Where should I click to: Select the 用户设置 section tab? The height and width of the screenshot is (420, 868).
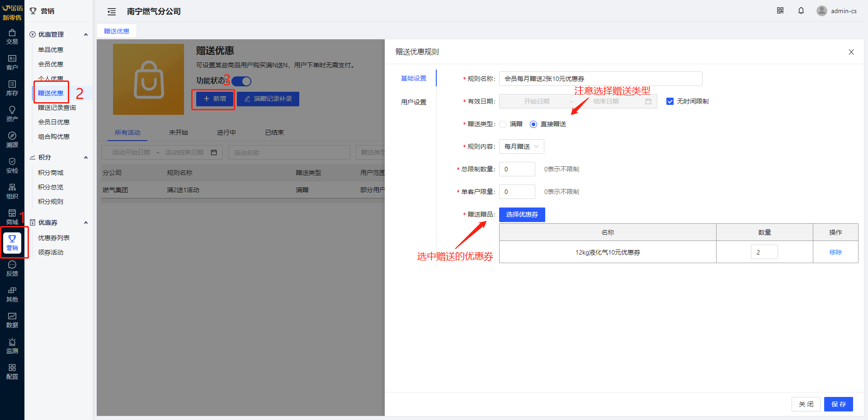[x=414, y=102]
